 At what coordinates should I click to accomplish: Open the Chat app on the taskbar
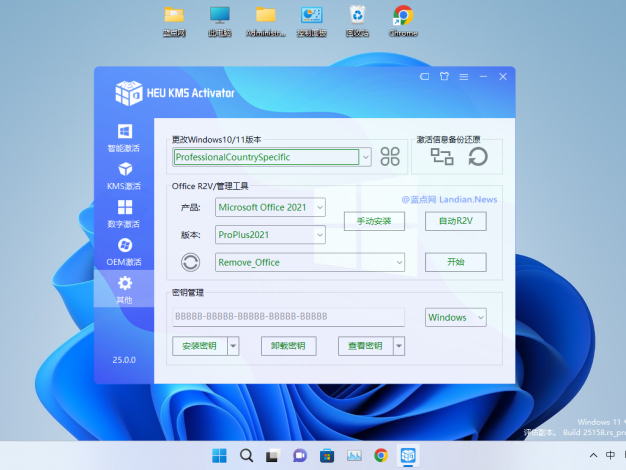[300, 456]
